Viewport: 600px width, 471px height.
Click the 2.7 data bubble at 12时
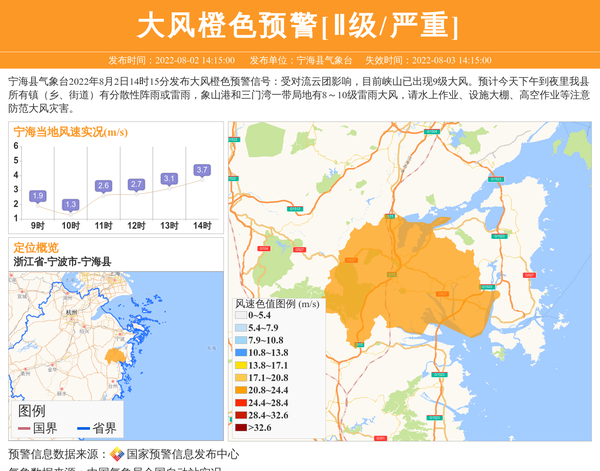136,184
